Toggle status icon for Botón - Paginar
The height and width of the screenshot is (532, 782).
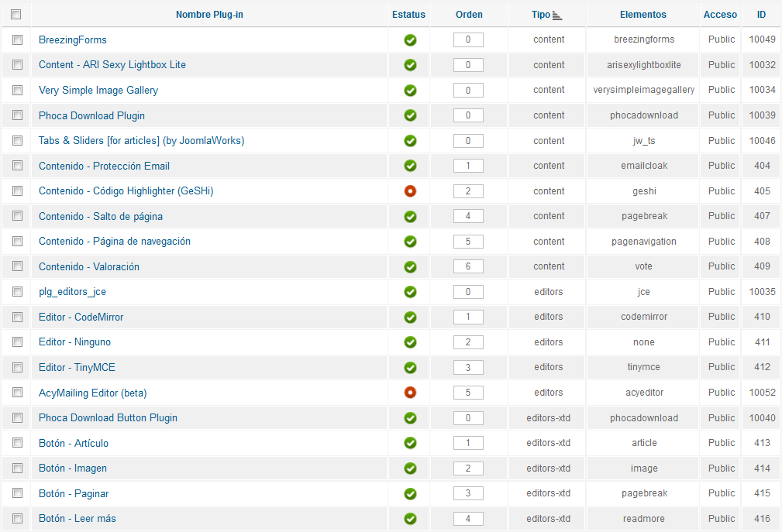410,493
